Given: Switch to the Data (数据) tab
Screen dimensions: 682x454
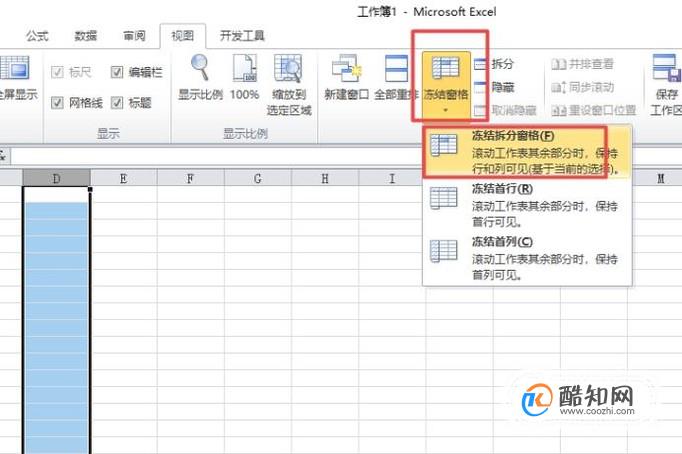Looking at the screenshot, I should [x=85, y=36].
